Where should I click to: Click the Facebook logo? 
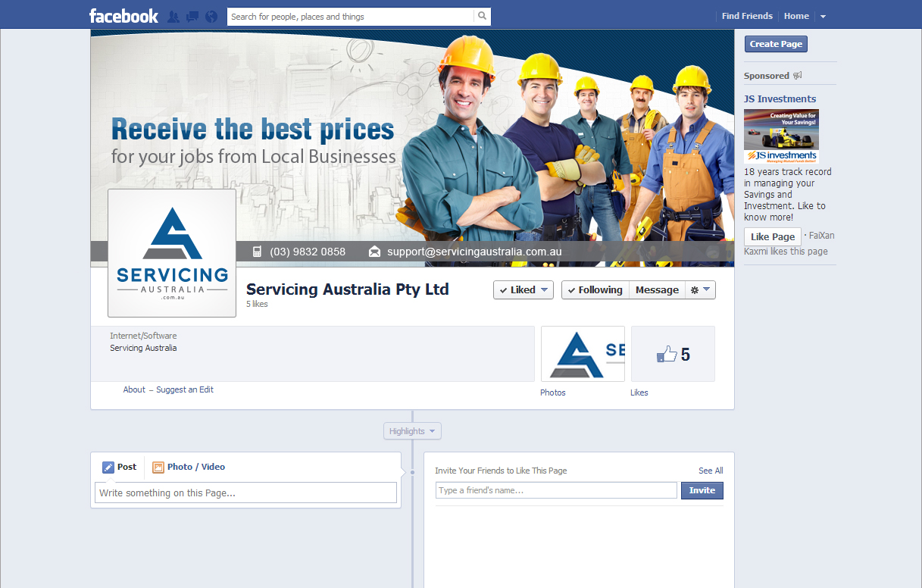(123, 16)
